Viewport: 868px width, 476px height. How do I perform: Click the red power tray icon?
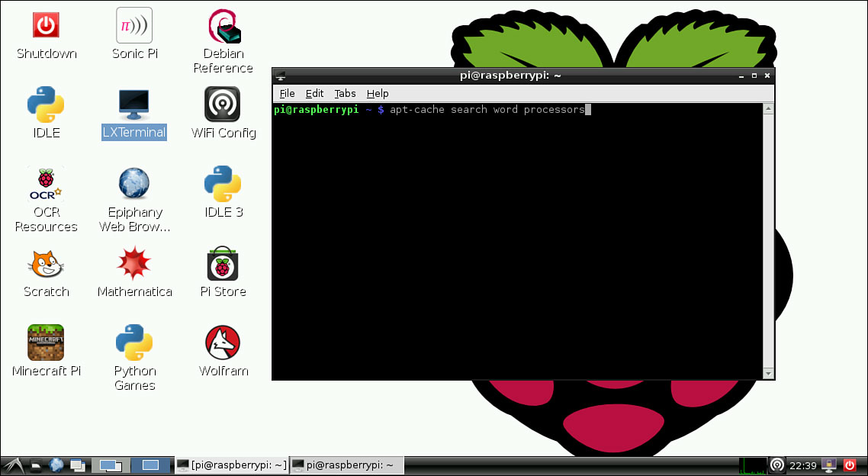850,465
